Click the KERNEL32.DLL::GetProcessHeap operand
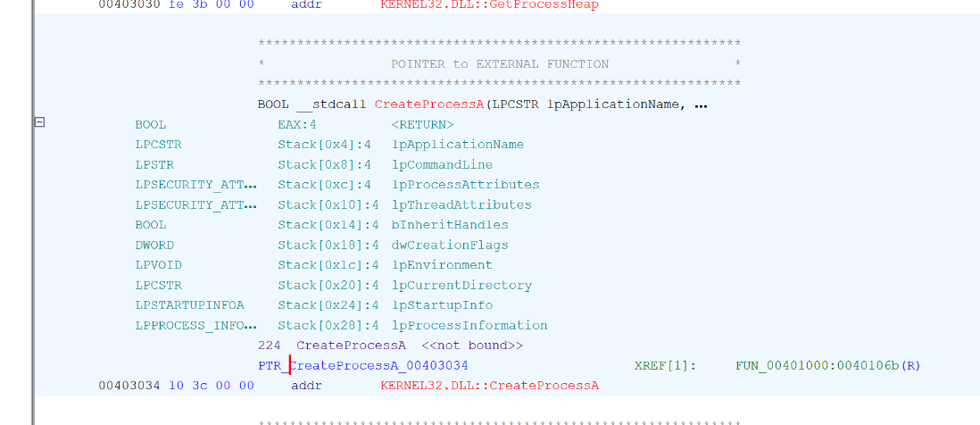 point(489,4)
